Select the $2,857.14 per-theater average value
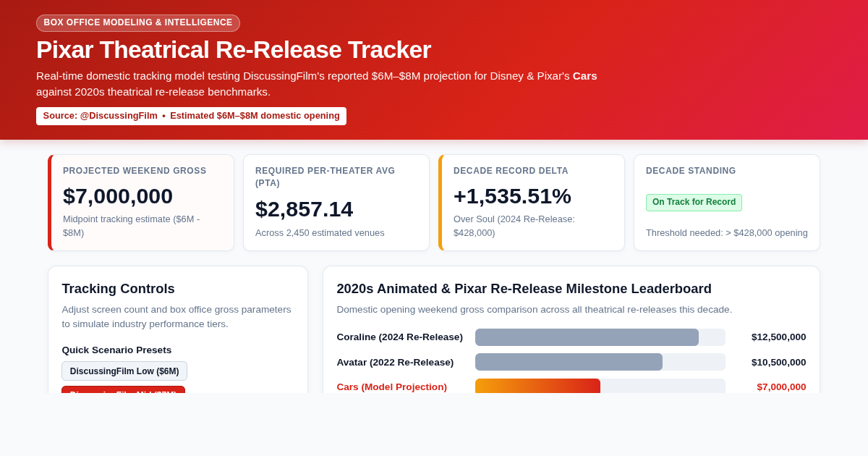 pos(304,209)
